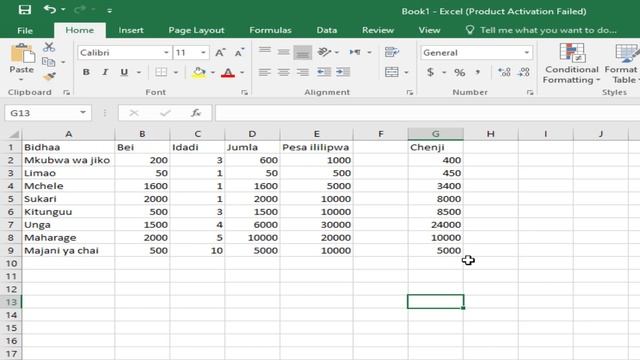Expand the Paste options arrow
640x360 pixels.
(x=21, y=79)
